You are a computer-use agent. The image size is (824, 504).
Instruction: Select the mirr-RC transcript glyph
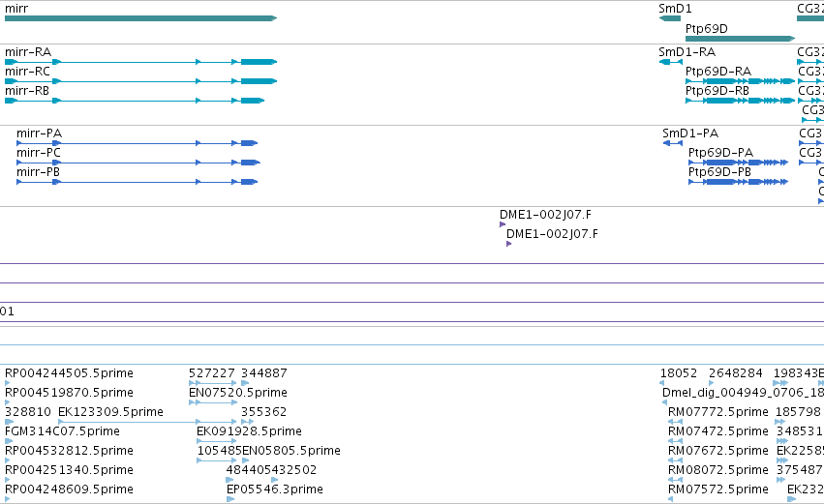[x=140, y=81]
